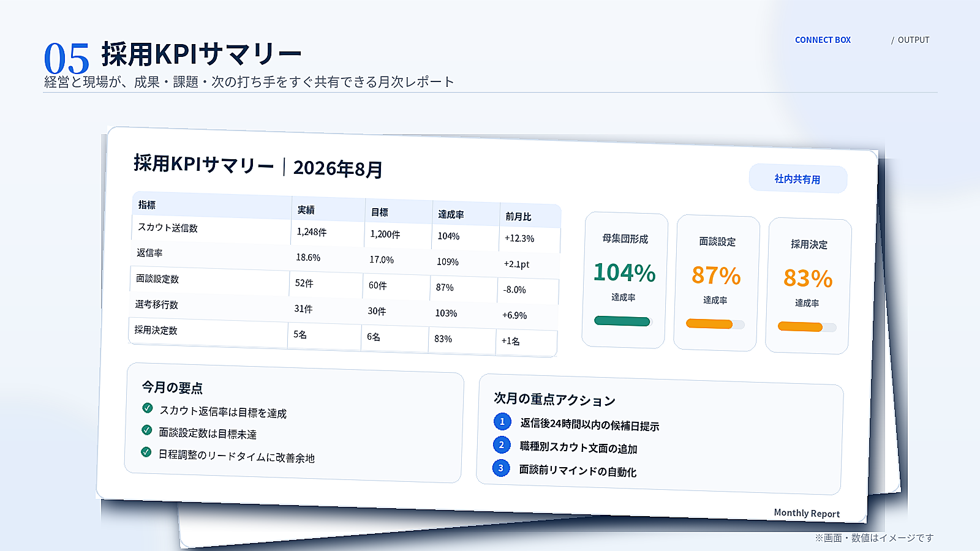Click the 次月の重点アクション section heading
Screen dimensions: 980x551
pos(555,399)
